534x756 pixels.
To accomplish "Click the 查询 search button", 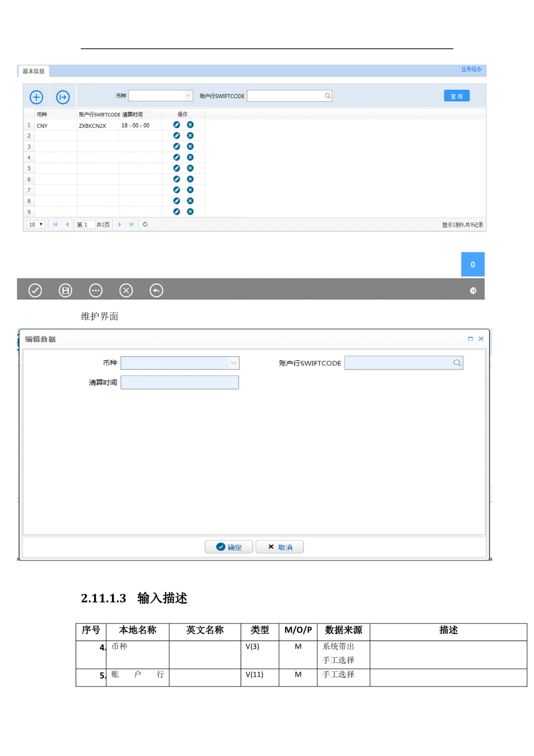I will pyautogui.click(x=457, y=96).
